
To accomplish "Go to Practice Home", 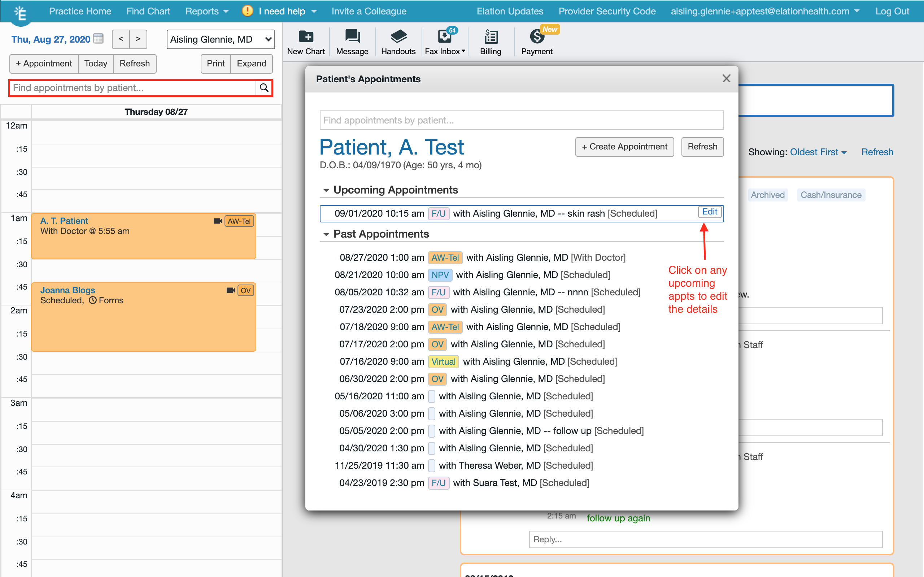I will click(80, 12).
